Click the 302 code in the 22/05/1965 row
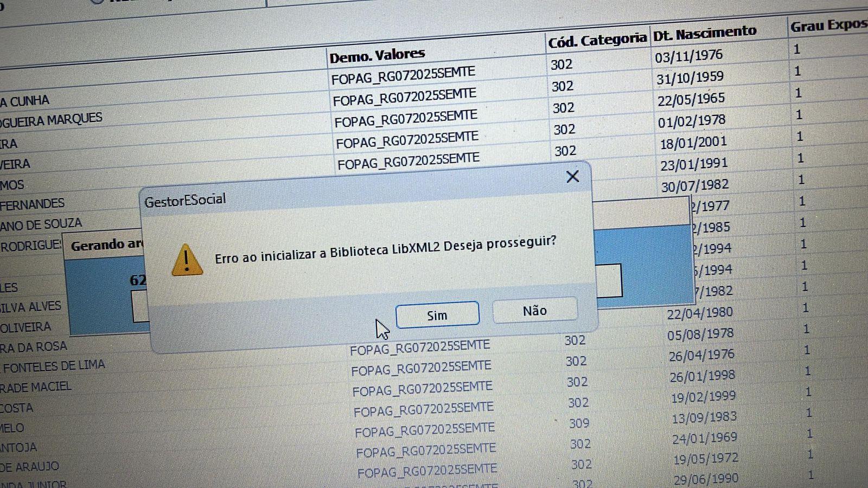 (x=563, y=108)
